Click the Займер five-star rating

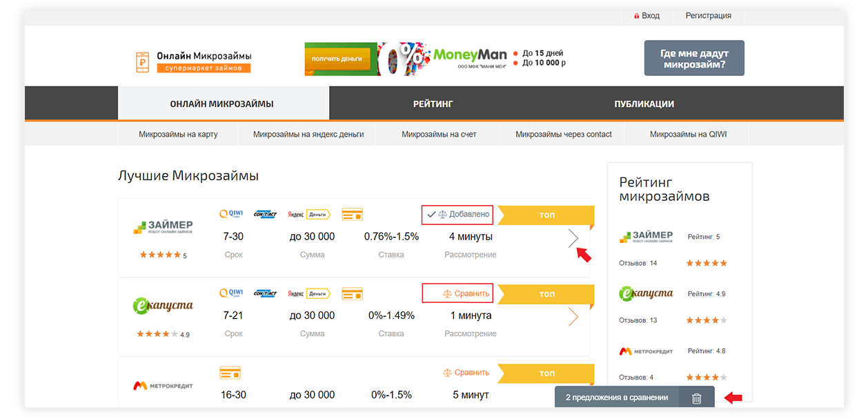(159, 255)
